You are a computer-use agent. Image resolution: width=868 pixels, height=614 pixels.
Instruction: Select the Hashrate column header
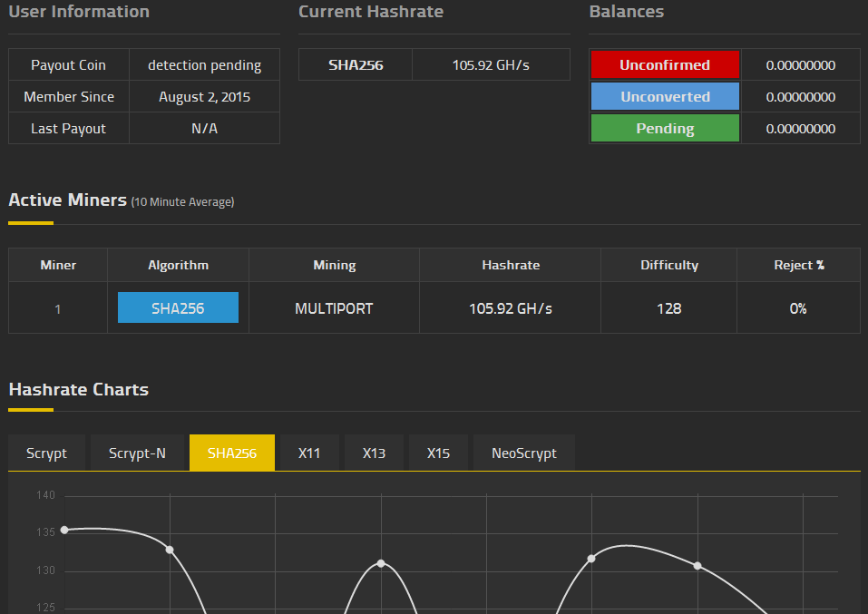(511, 265)
